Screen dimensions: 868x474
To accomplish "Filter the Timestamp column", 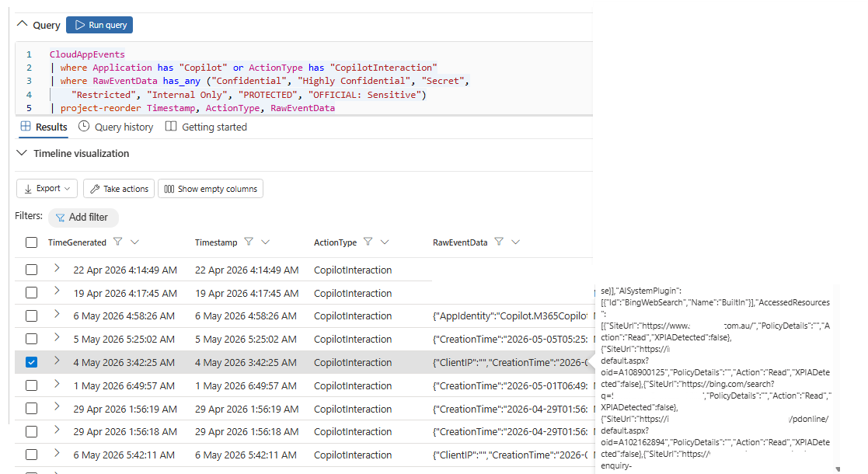I will click(x=249, y=242).
